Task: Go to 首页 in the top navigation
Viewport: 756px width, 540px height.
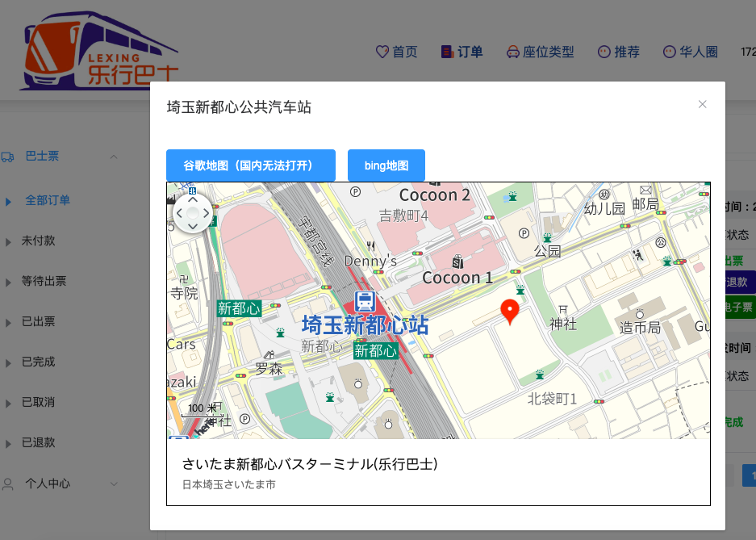Action: [x=397, y=52]
